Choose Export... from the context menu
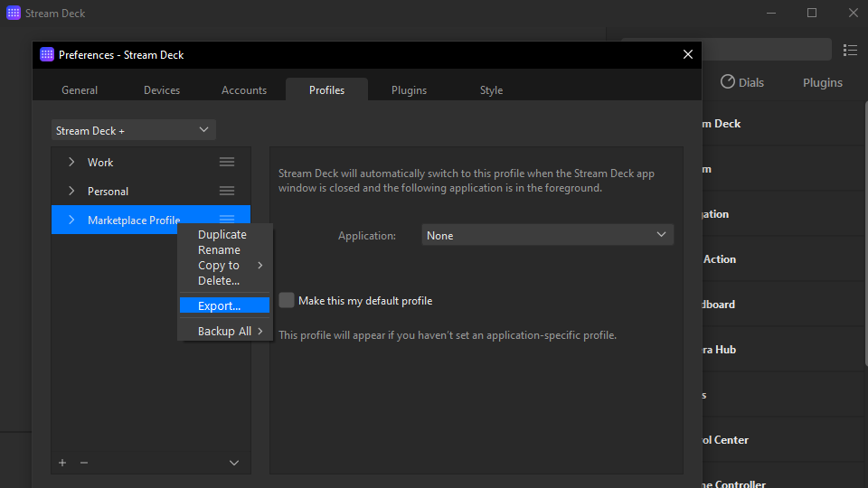Viewport: 868px width, 488px height. click(x=220, y=305)
